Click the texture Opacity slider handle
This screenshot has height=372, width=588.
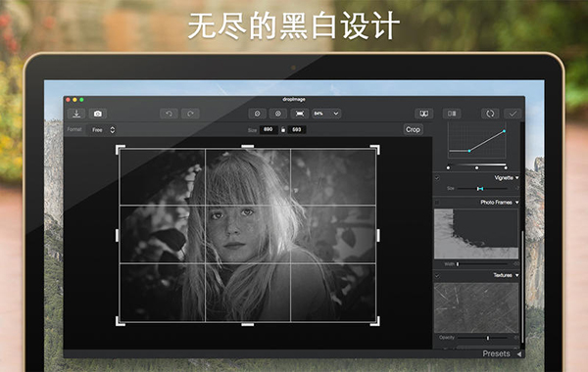488,338
